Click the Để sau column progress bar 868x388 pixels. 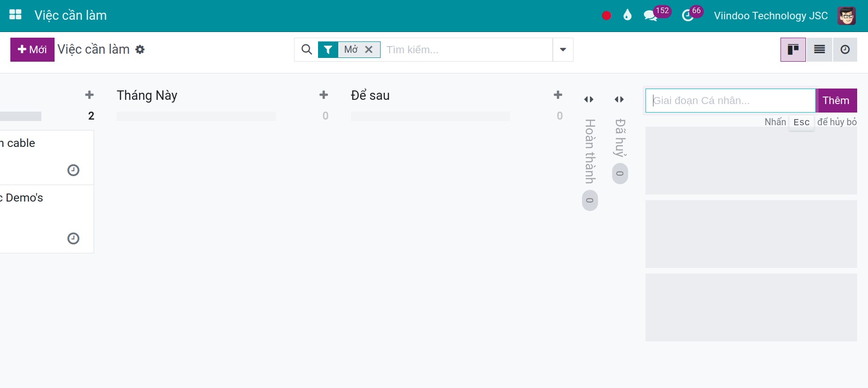coord(430,116)
